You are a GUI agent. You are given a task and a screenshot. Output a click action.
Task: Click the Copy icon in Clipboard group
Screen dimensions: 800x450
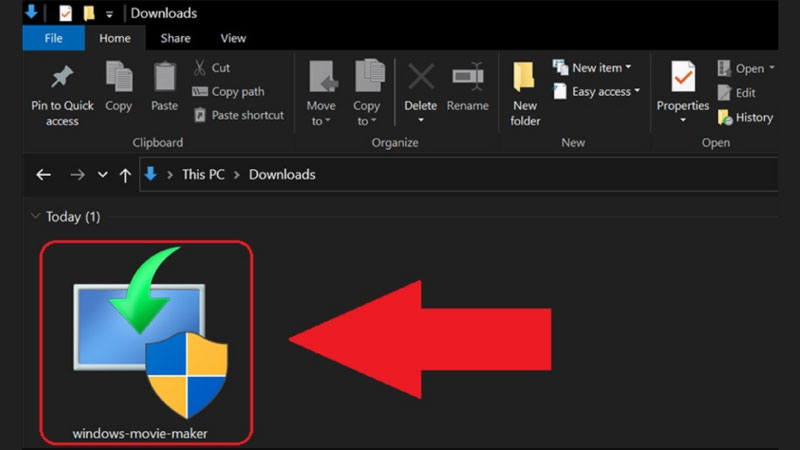[118, 78]
